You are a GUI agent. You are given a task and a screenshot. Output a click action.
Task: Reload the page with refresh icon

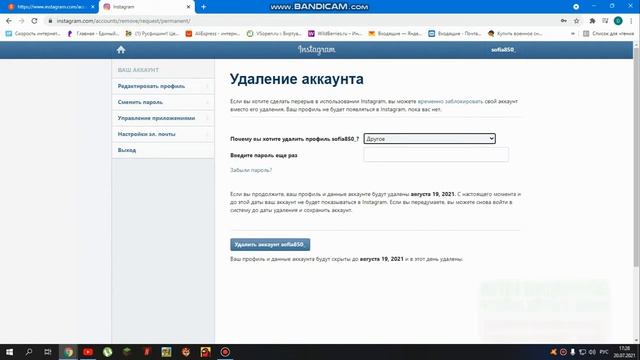(34, 21)
